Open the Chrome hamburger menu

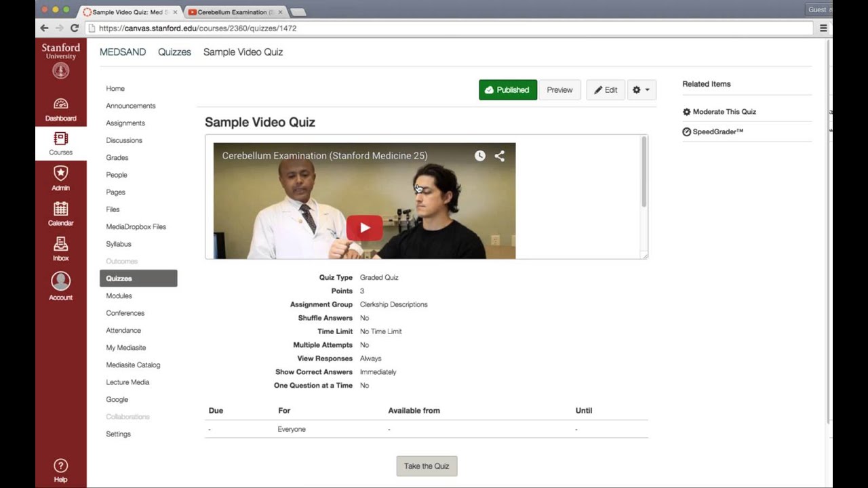[823, 28]
